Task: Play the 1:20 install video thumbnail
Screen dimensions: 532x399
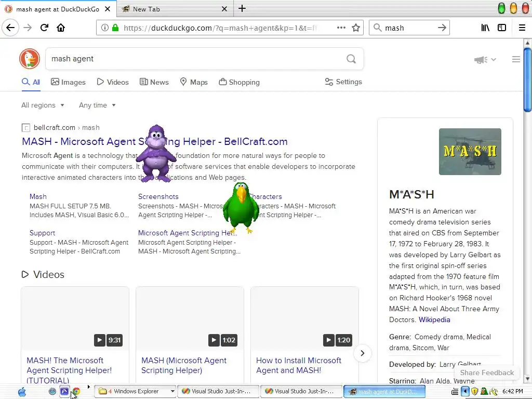Action: 304,318
